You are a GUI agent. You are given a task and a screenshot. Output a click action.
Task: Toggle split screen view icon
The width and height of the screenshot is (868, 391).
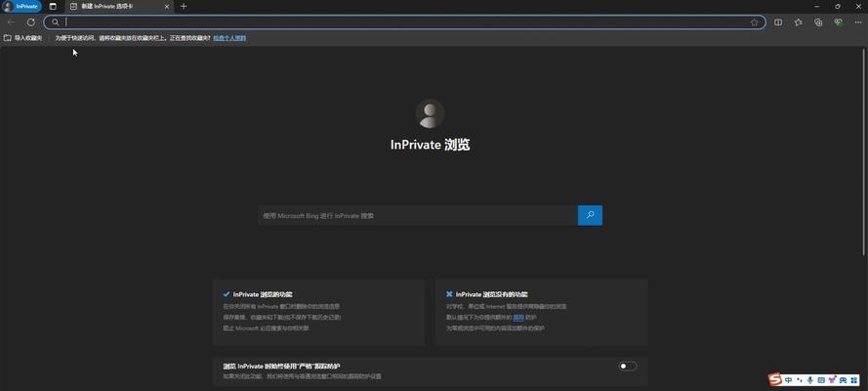pos(778,22)
